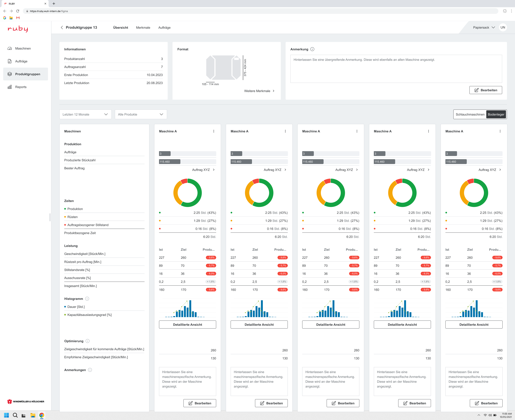515x420 pixels.
Task: Click the info icon beside Histogramm
Action: click(87, 299)
